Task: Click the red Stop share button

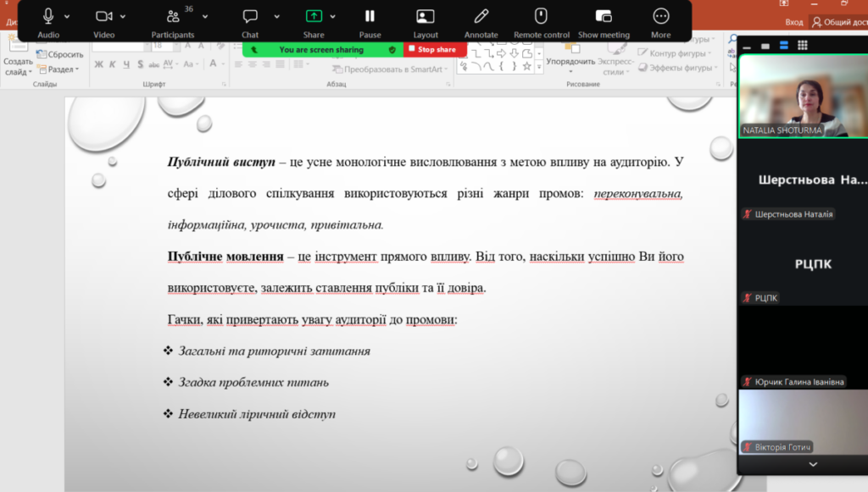Action: point(436,50)
